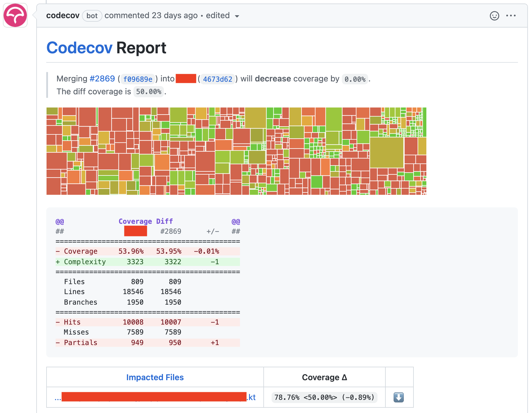Click the pink Codecov avatar icon
The width and height of the screenshot is (532, 413).
[x=15, y=15]
